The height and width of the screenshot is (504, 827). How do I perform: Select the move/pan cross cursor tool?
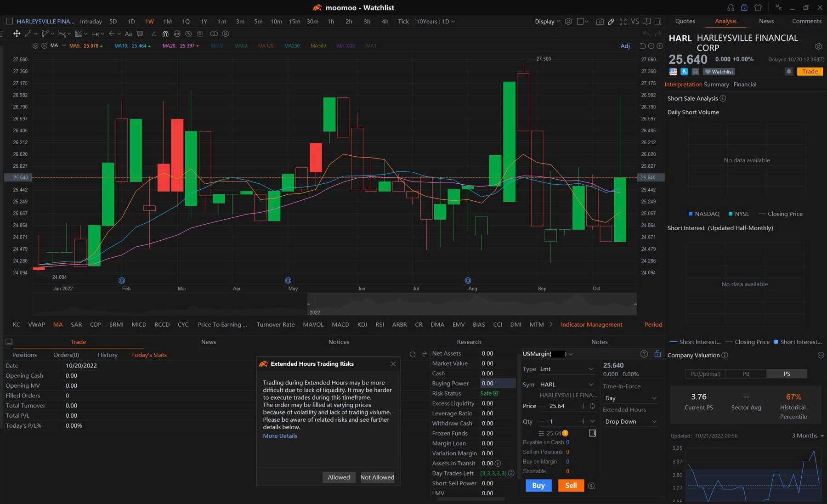click(x=17, y=34)
